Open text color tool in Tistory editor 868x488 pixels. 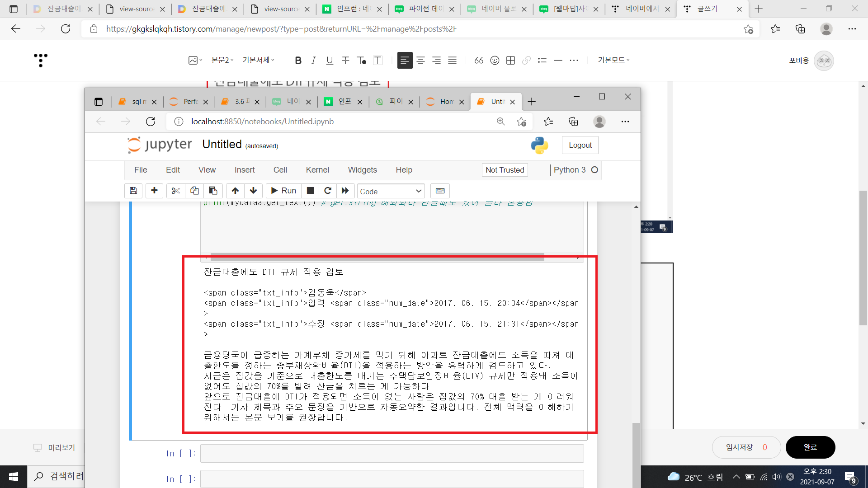[362, 60]
